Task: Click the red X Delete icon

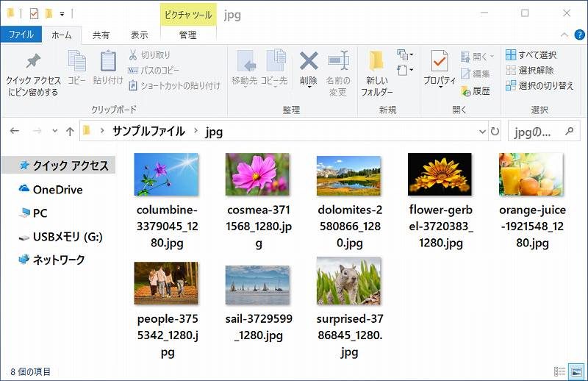Action: 308,62
